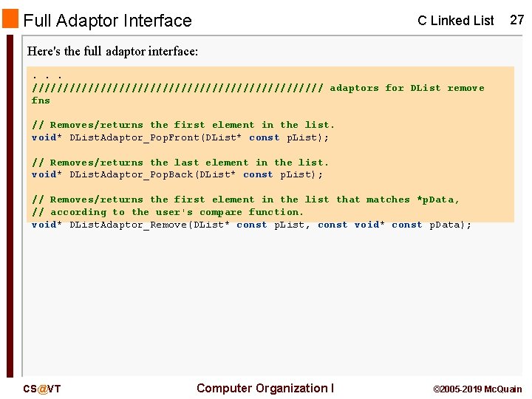Viewport: 532px width, 399px height.
Task: Click the "CS@VT" footer label
Action: pyautogui.click(x=42, y=389)
